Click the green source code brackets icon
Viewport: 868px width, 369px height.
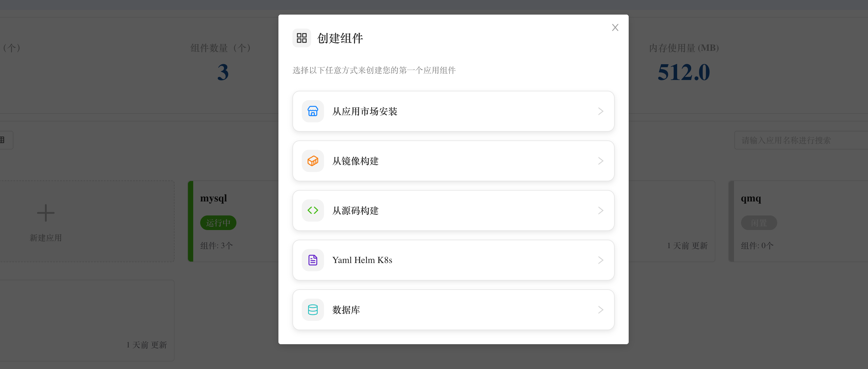coord(313,210)
